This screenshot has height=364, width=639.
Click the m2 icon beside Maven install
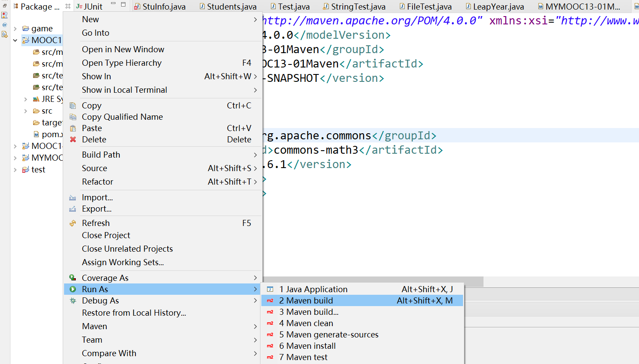(270, 346)
